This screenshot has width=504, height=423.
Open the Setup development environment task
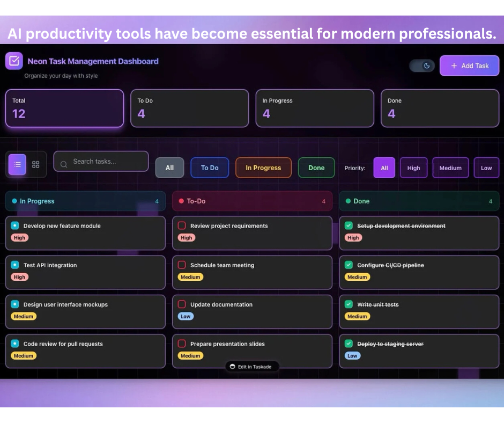(x=419, y=233)
